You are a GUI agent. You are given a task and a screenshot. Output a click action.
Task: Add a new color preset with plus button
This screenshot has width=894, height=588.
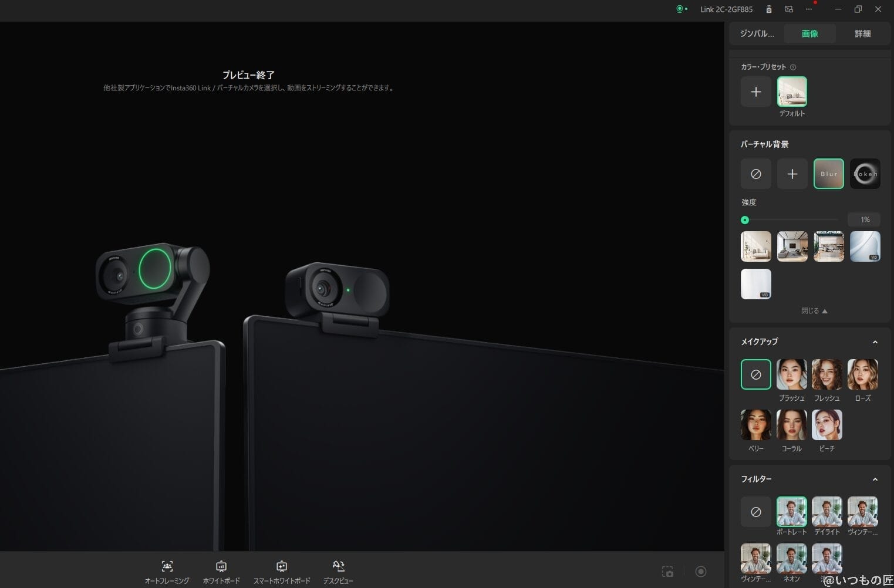click(x=755, y=92)
